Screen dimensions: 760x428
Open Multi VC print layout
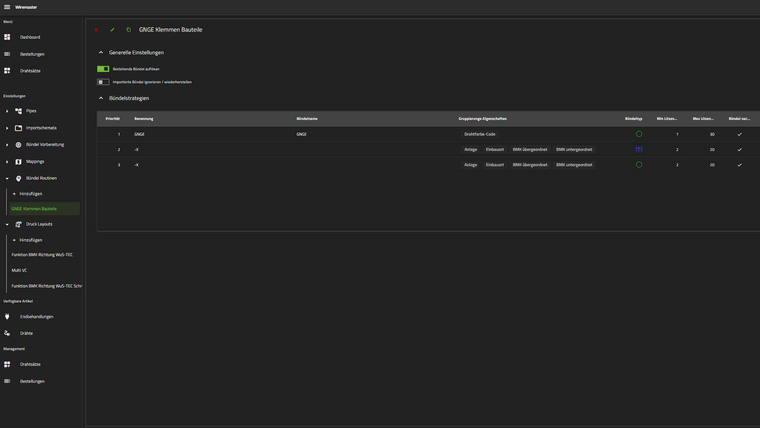coord(19,270)
